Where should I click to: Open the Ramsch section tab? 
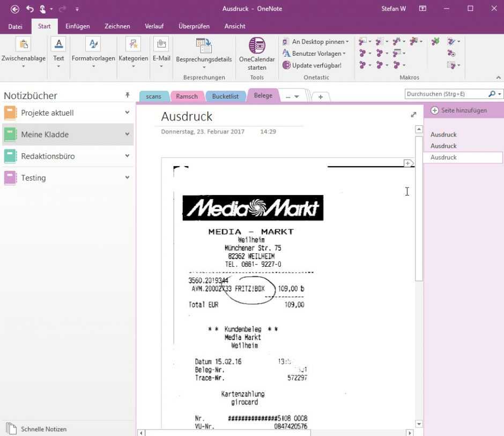coord(187,96)
